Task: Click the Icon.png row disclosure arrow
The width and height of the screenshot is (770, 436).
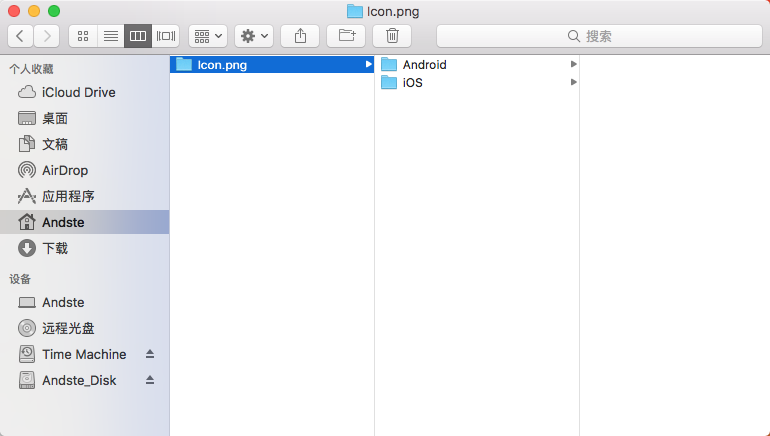Action: point(368,64)
